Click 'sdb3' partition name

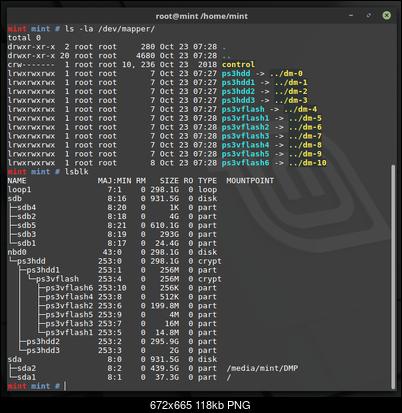click(x=26, y=234)
